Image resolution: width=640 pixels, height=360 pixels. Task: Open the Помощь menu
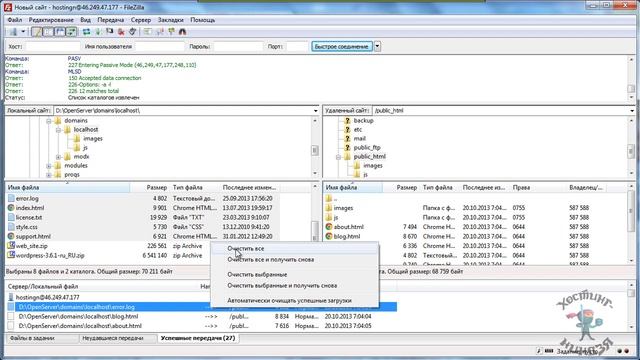202,20
